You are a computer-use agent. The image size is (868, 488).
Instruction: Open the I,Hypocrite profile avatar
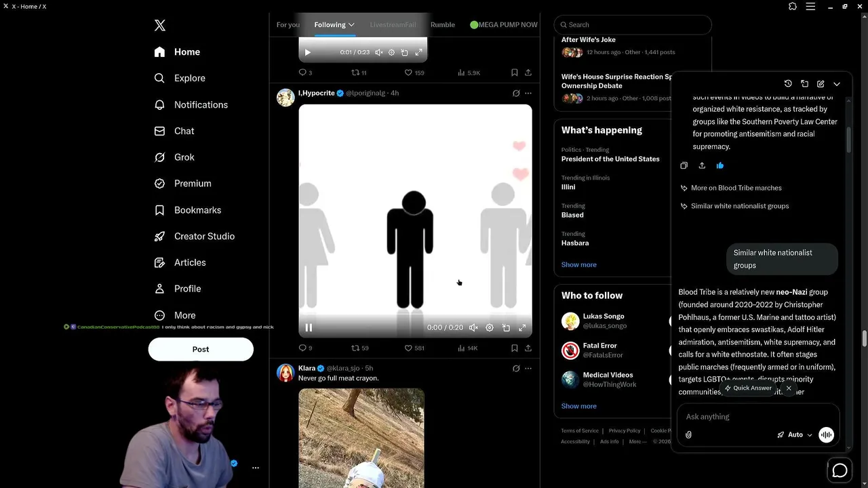[285, 97]
